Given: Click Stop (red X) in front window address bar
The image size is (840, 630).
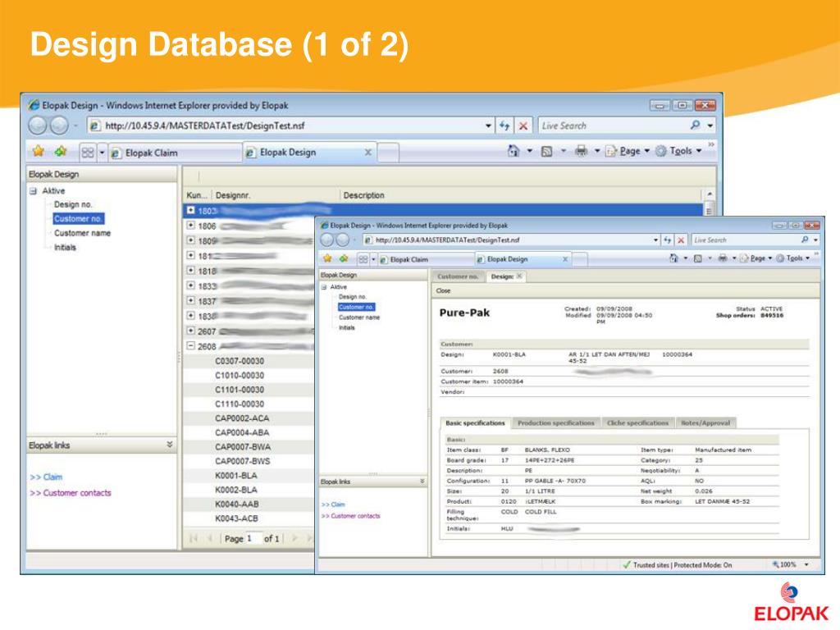Looking at the screenshot, I should point(680,240).
